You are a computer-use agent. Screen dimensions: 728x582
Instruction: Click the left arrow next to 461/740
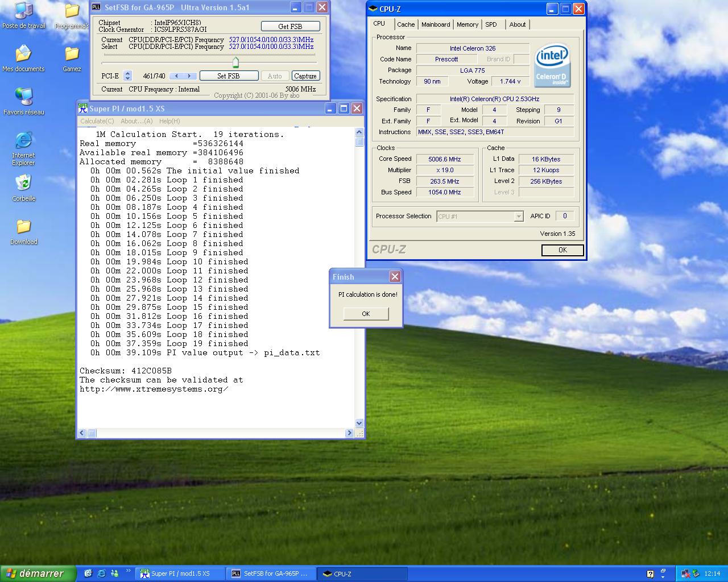coord(177,76)
